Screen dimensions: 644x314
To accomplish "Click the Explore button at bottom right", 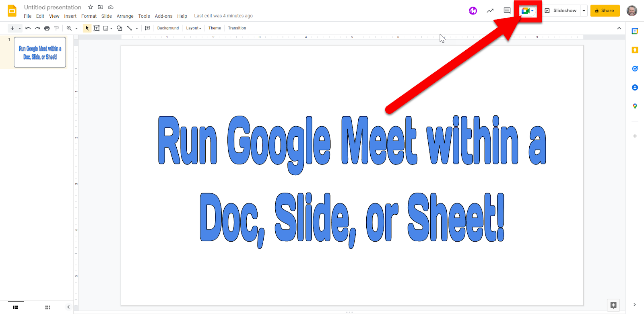I will (613, 305).
